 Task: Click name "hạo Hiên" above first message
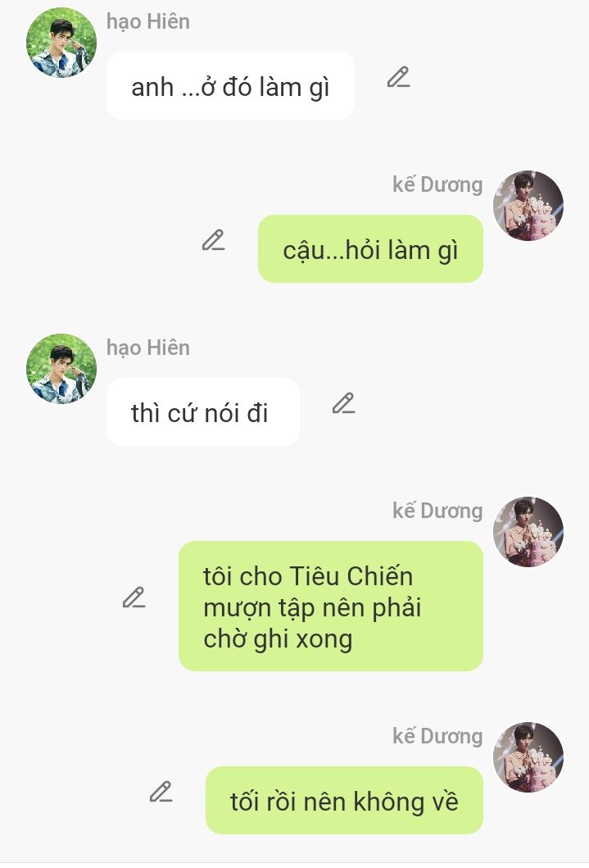click(x=148, y=22)
